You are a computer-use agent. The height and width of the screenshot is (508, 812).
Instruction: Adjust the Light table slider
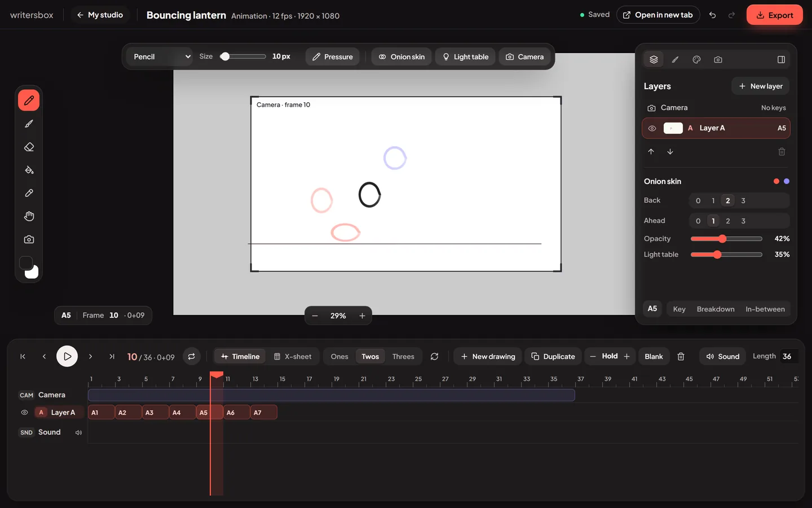(726, 255)
